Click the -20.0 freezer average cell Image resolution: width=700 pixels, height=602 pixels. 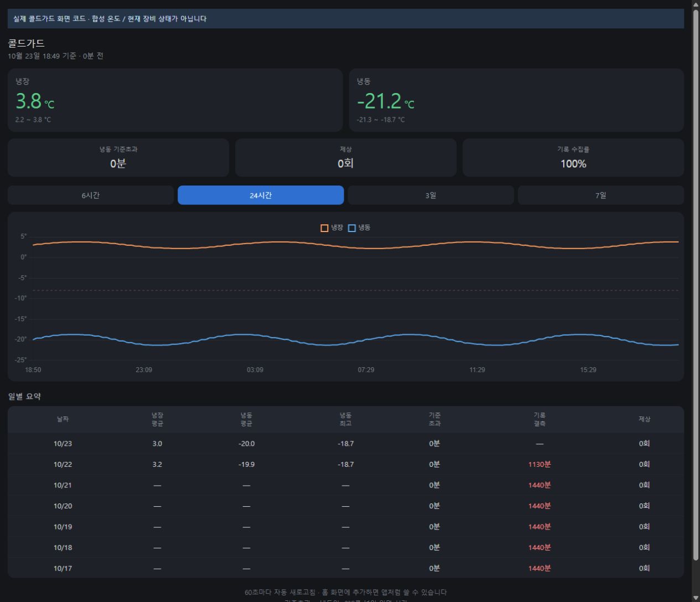point(246,444)
